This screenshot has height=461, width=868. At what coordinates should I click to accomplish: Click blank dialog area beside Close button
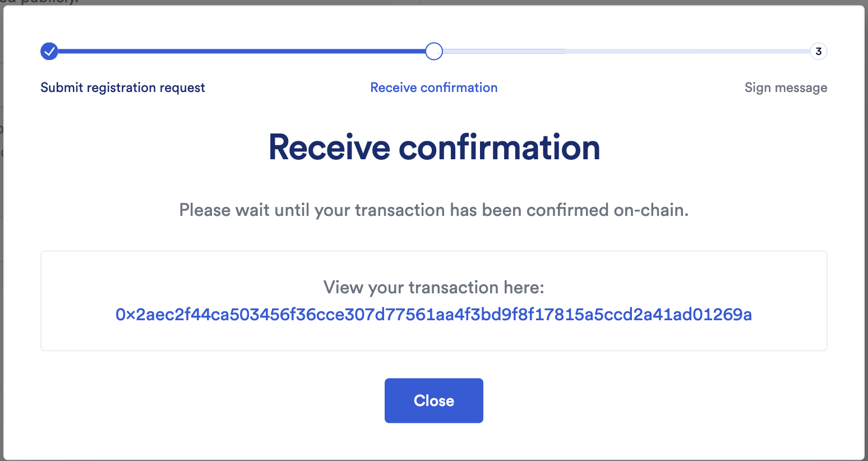click(x=617, y=400)
